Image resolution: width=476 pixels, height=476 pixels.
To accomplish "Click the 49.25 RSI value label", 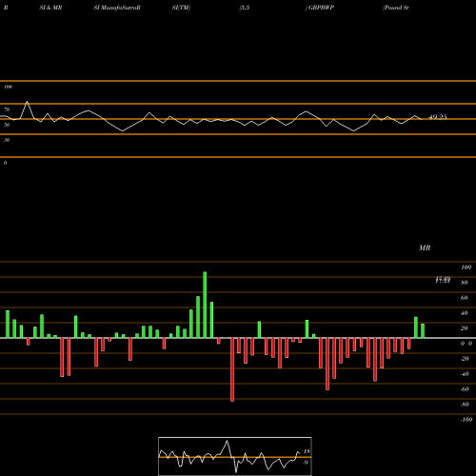I will [x=438, y=117].
